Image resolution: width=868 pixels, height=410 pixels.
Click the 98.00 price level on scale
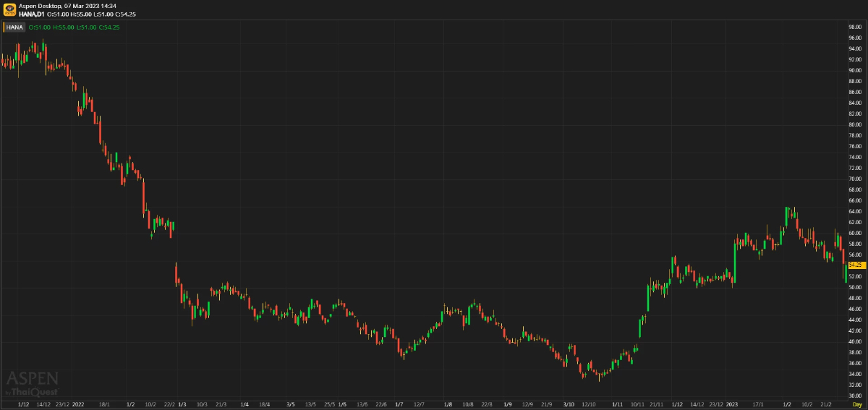pos(854,27)
